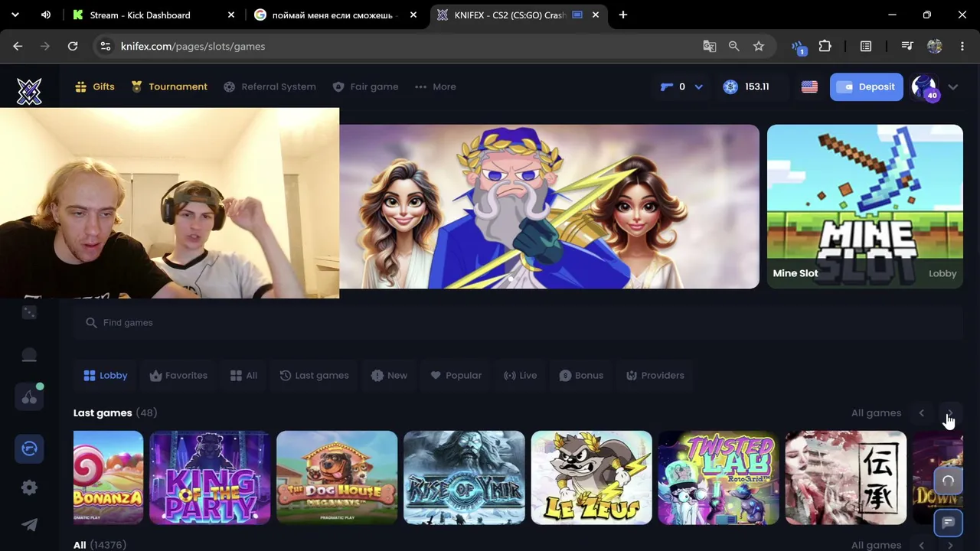This screenshot has width=980, height=551.
Task: Show previous games in the All row
Action: pos(922,545)
